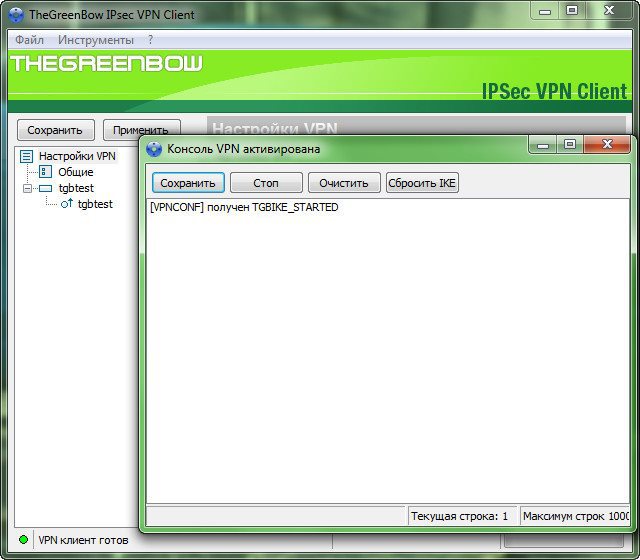The height and width of the screenshot is (560, 640).
Task: Click the Максимум строк status field
Action: 576,516
